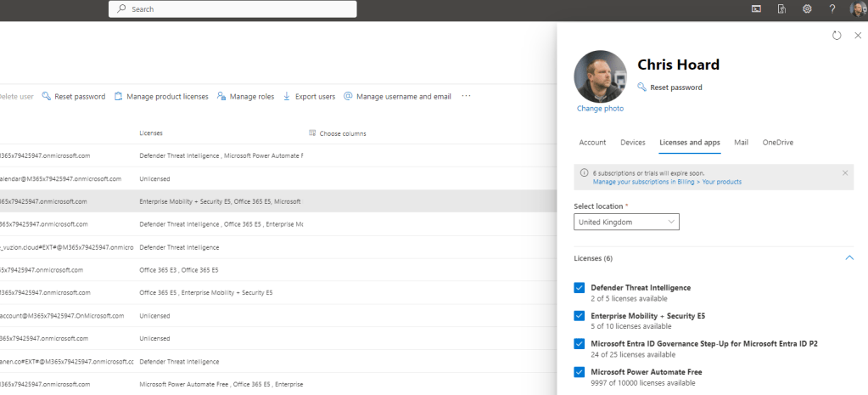
Task: Uncheck Microsoft Power Automate Free license
Action: [580, 372]
